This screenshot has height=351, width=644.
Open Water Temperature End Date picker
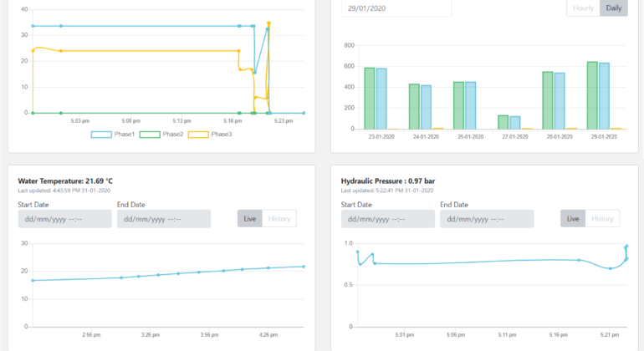pos(163,219)
